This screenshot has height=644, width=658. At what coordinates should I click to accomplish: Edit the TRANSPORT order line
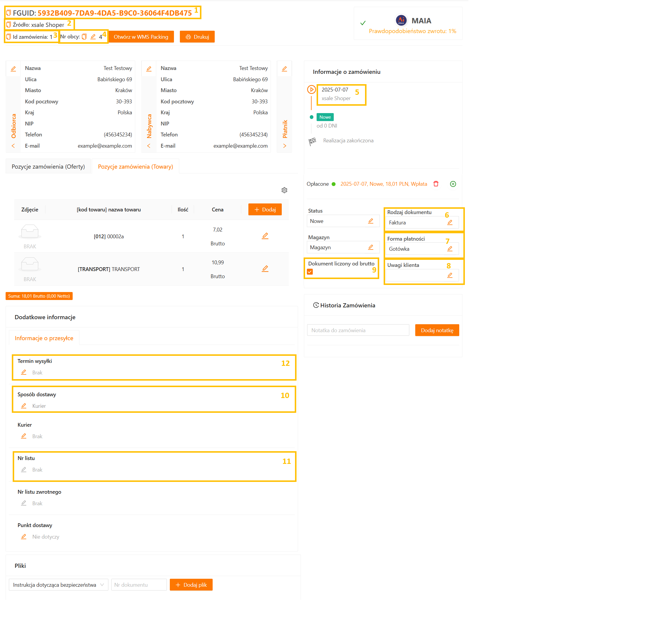[x=265, y=269]
